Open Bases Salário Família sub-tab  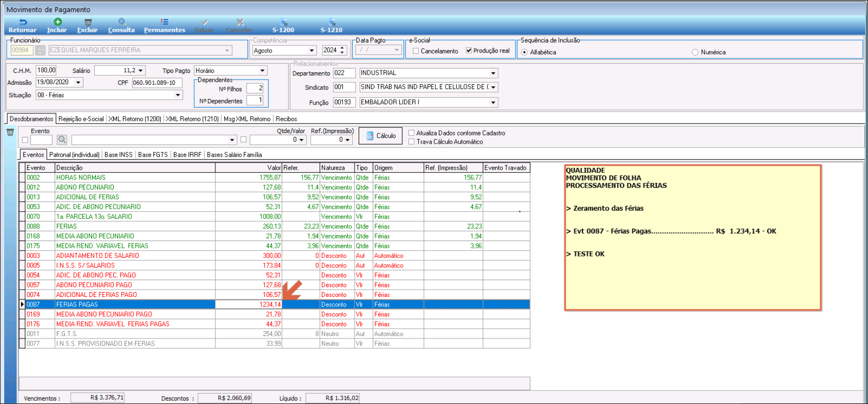pos(234,155)
